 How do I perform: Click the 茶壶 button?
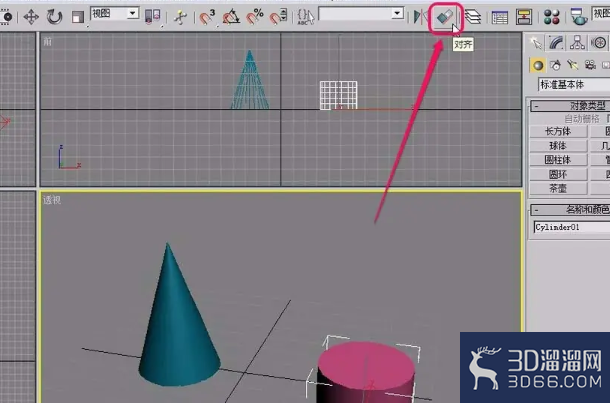click(558, 188)
